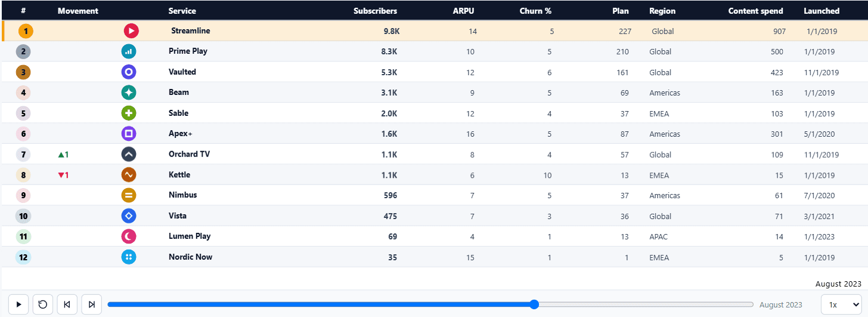Step back to the previous frame
The width and height of the screenshot is (868, 317).
click(67, 304)
